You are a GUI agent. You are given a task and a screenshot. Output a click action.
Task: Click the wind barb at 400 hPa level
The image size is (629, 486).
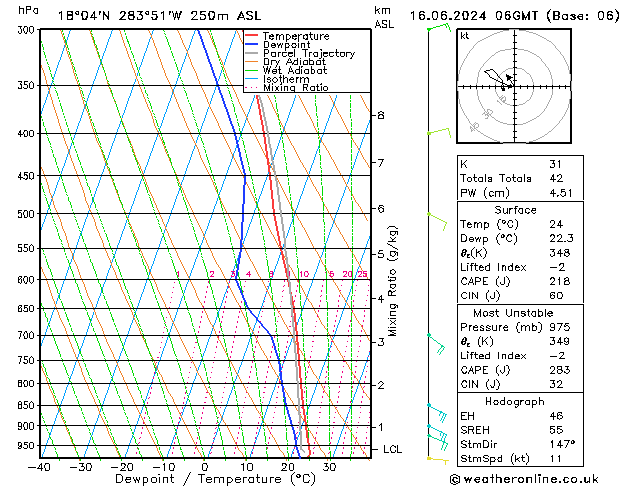(439, 132)
